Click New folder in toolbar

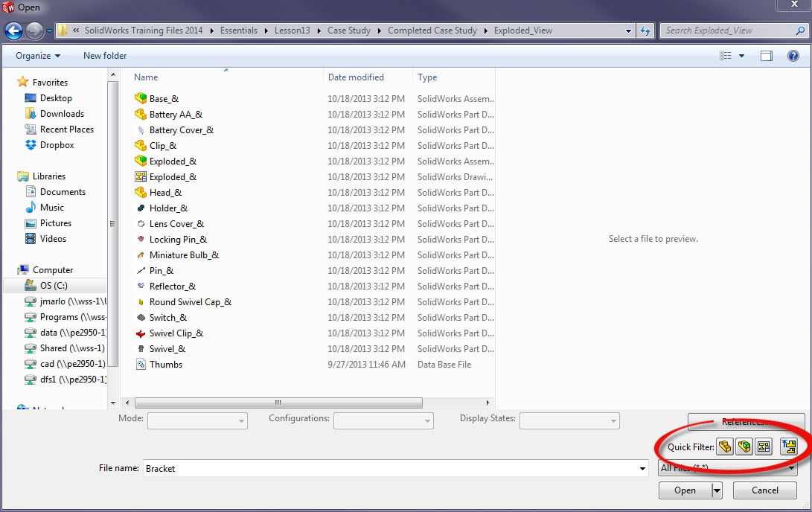(105, 56)
